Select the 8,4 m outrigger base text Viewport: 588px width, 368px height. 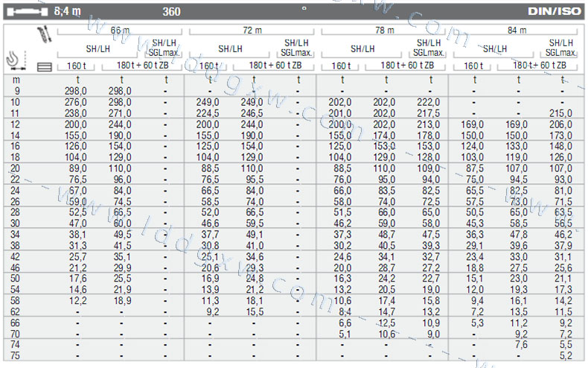tap(67, 12)
